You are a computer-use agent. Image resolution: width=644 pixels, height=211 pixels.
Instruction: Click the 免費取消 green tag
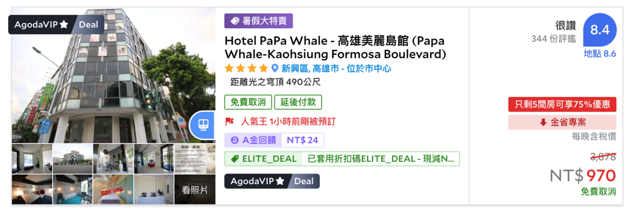pos(248,102)
